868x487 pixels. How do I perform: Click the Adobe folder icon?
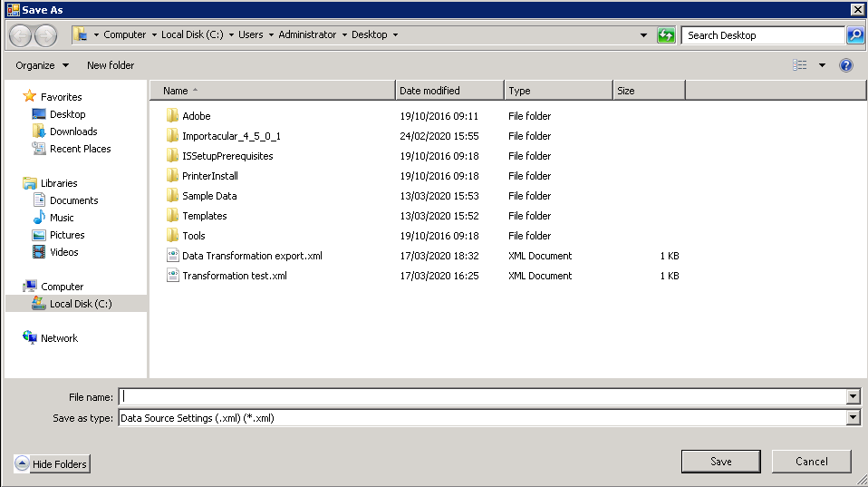pos(172,116)
